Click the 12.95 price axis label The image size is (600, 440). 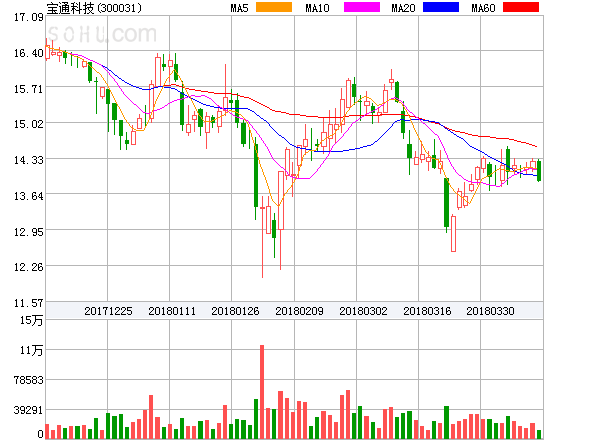pos(29,232)
